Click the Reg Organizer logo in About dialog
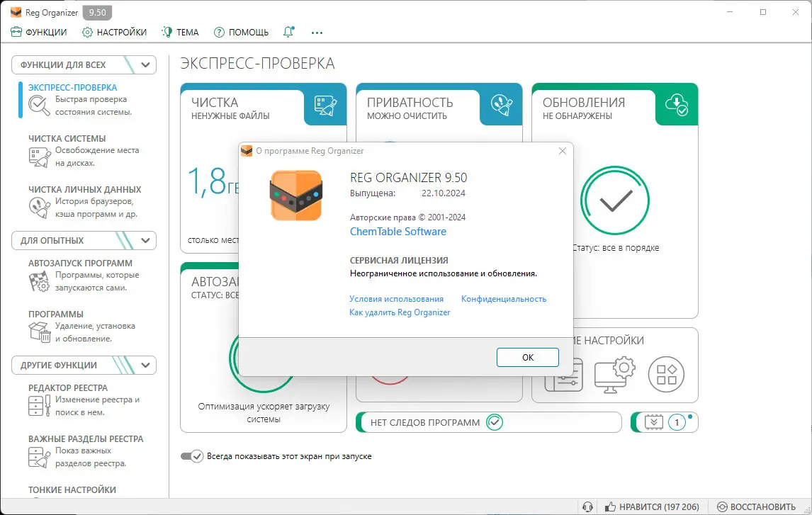 coord(296,196)
